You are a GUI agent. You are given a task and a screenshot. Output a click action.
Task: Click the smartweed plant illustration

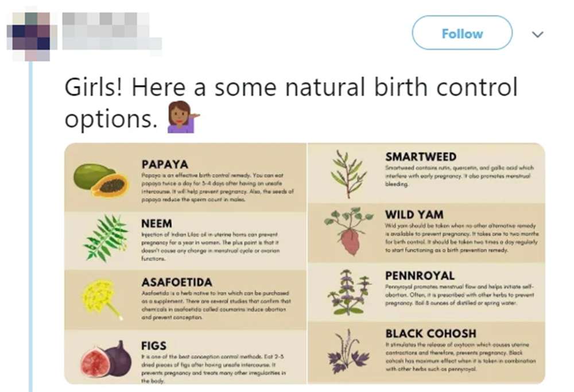point(348,174)
